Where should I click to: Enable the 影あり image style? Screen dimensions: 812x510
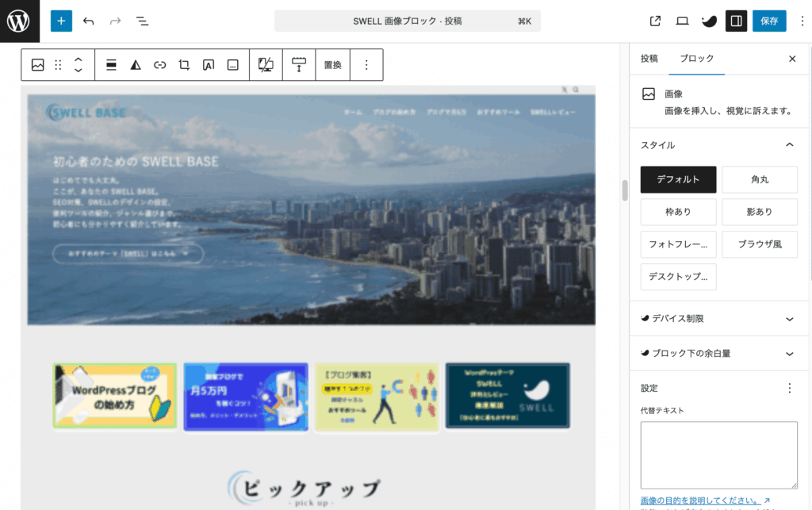(759, 212)
